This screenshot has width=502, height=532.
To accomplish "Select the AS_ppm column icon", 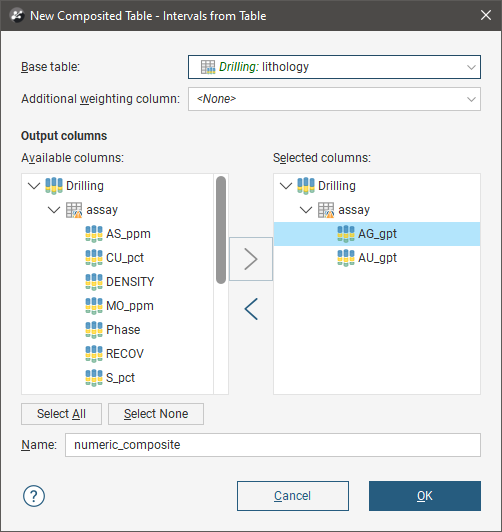I will (94, 234).
